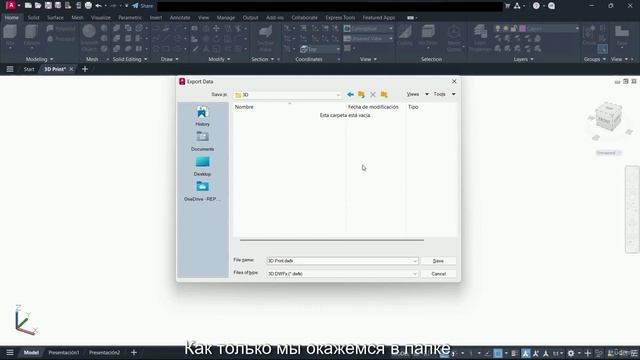Open the Desktop shortcut in the places sidebar
640x360 pixels.
pos(202,166)
